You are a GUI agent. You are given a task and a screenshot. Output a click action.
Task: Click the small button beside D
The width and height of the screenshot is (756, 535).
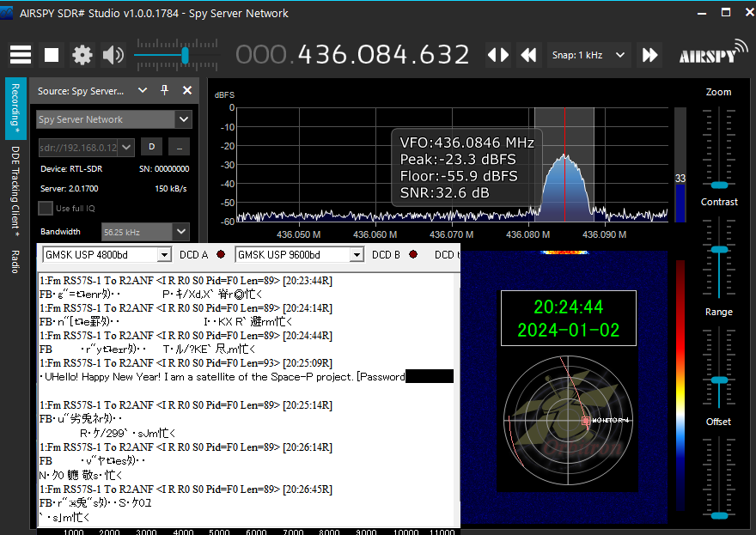tap(180, 147)
